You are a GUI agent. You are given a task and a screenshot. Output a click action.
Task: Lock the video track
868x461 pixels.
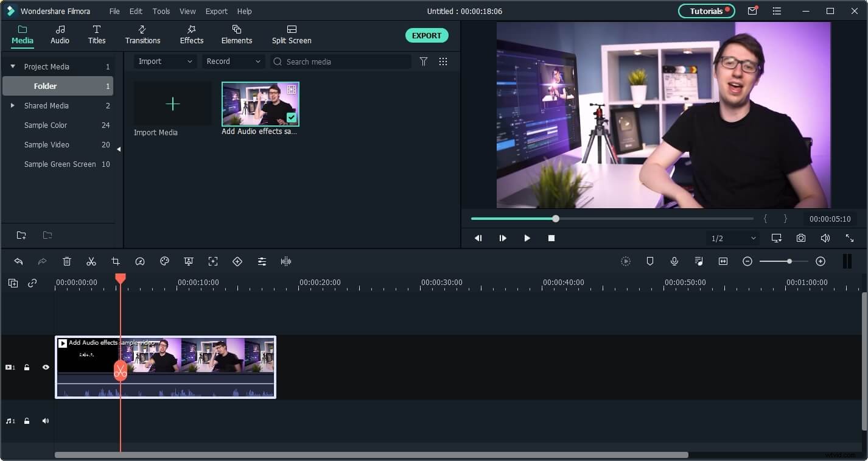tap(27, 367)
